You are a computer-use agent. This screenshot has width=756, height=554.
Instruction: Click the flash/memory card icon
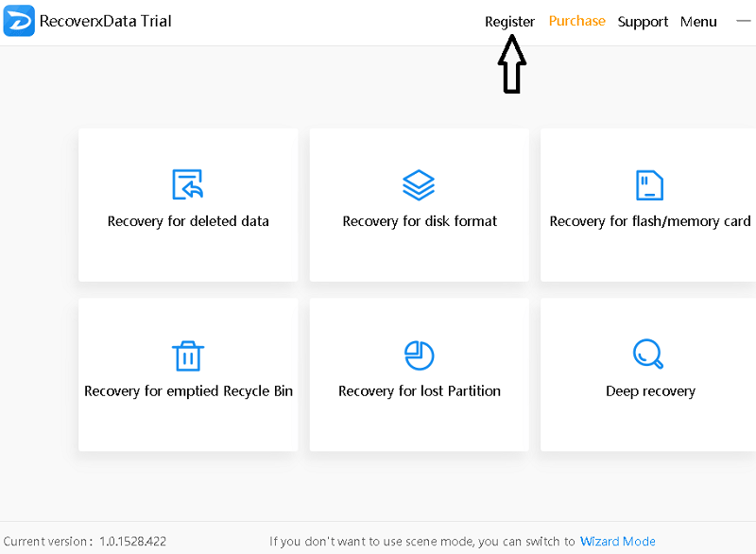[649, 184]
